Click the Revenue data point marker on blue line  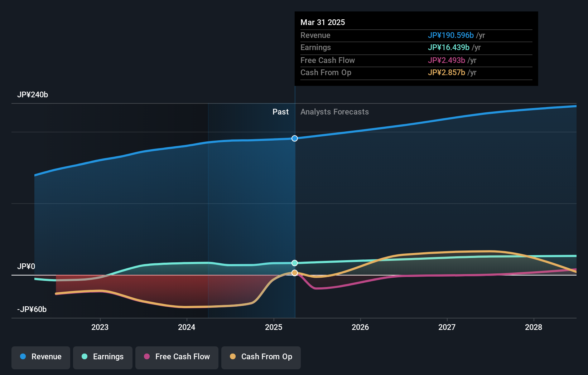coord(295,138)
